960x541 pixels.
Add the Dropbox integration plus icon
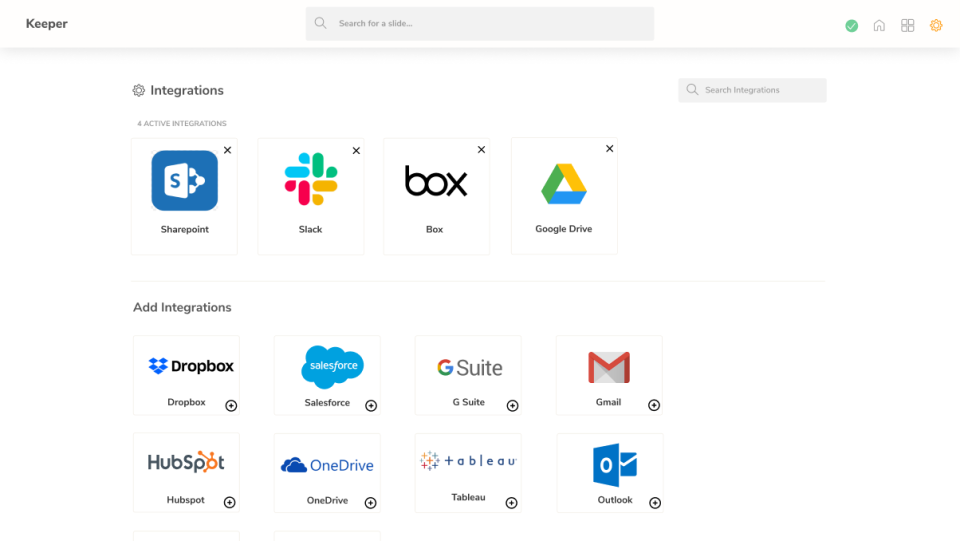(x=231, y=406)
